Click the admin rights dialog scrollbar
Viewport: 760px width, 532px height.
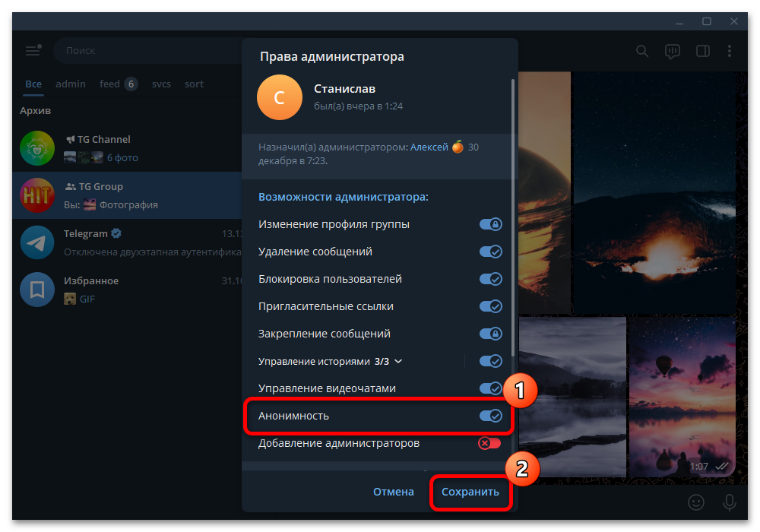point(513,219)
